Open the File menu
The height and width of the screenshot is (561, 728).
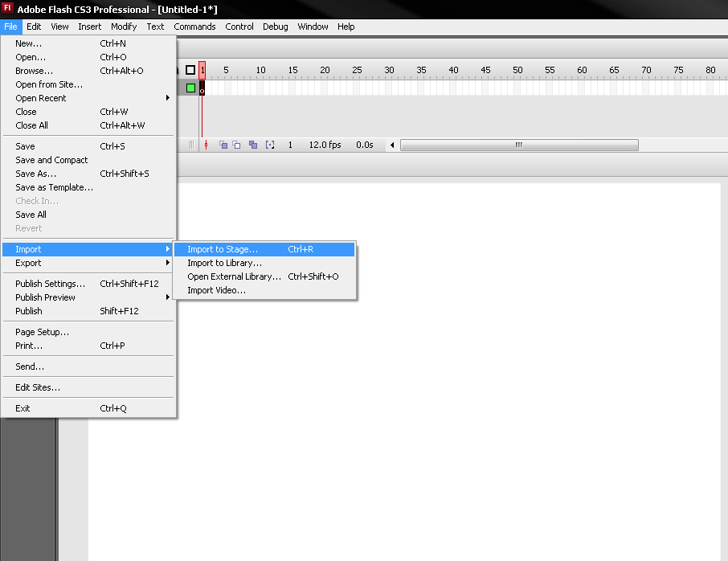tap(10, 27)
